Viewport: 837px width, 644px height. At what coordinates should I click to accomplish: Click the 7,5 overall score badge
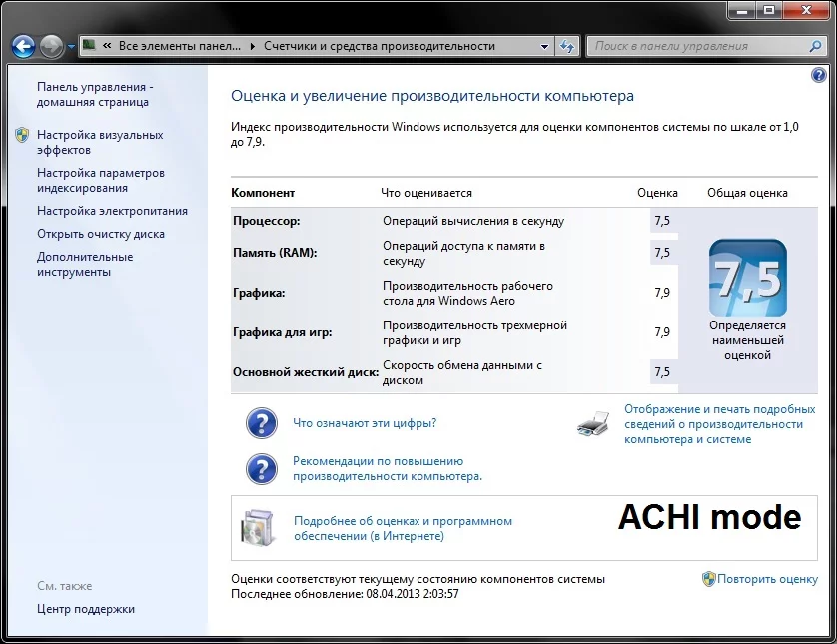click(747, 278)
